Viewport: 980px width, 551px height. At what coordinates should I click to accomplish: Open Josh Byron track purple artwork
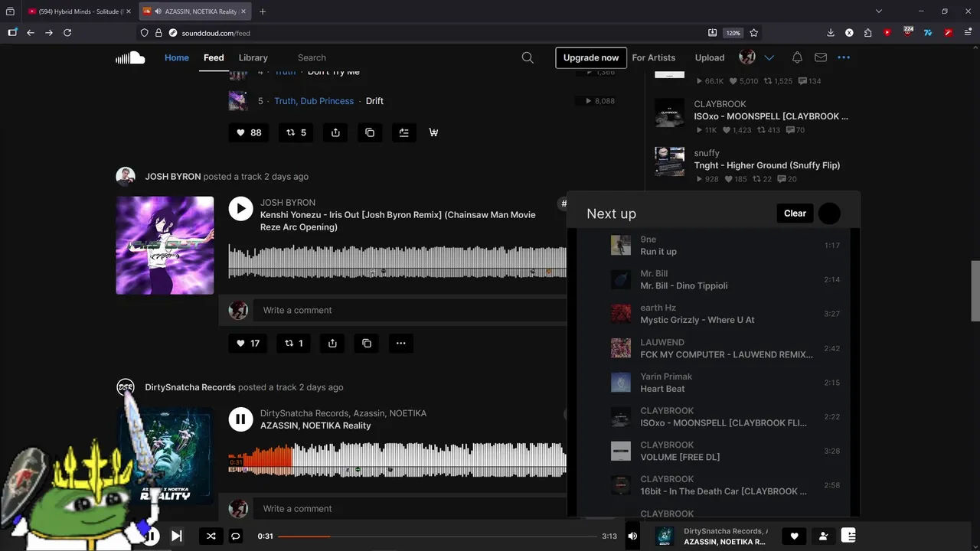pos(165,246)
